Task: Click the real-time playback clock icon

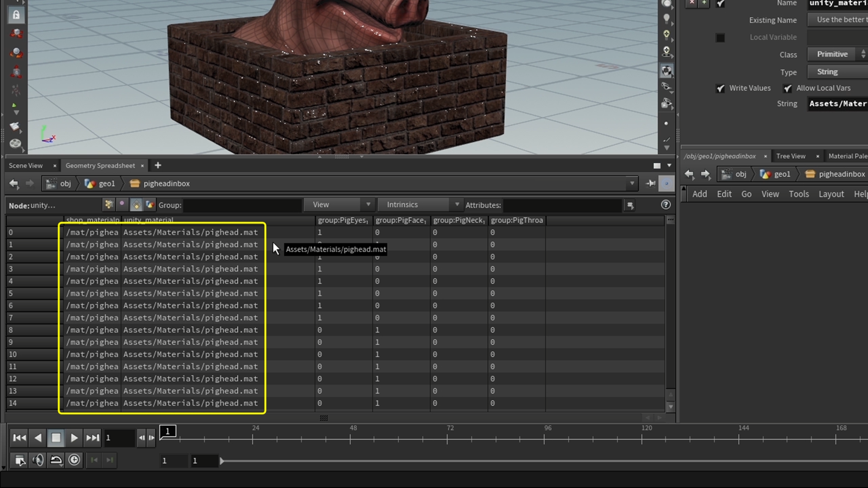Action: click(x=74, y=460)
